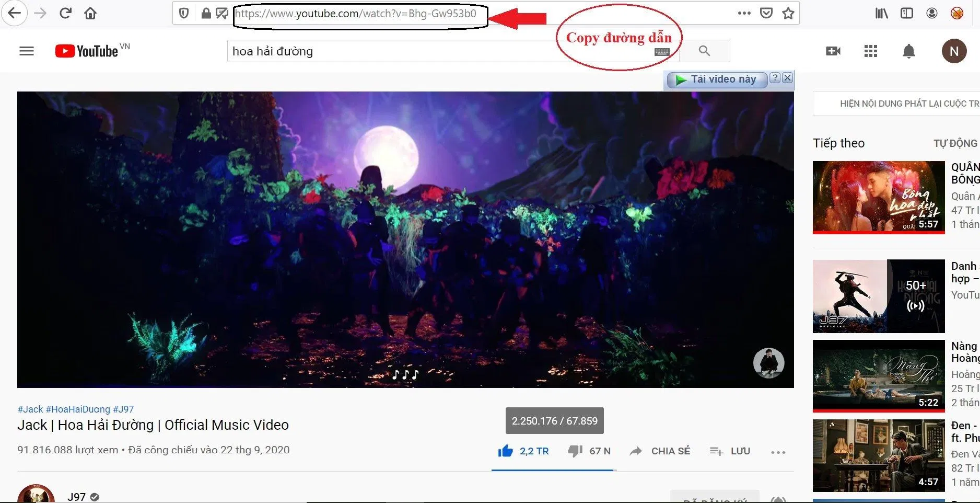980x503 pixels.
Task: Toggle the TỰ ĐỘNG autoplay option
Action: point(955,144)
